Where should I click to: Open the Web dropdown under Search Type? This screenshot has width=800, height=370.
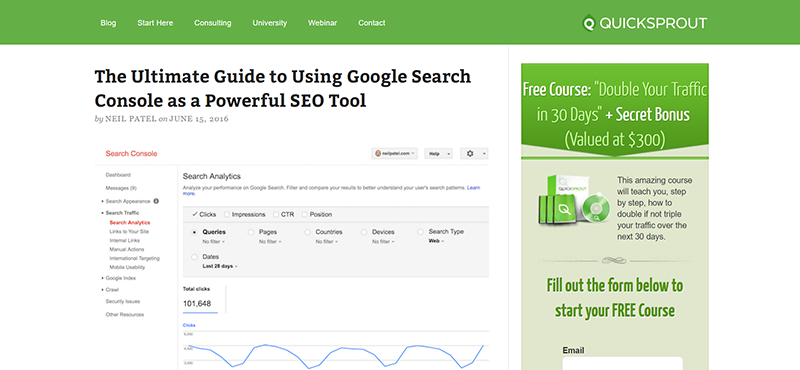436,241
